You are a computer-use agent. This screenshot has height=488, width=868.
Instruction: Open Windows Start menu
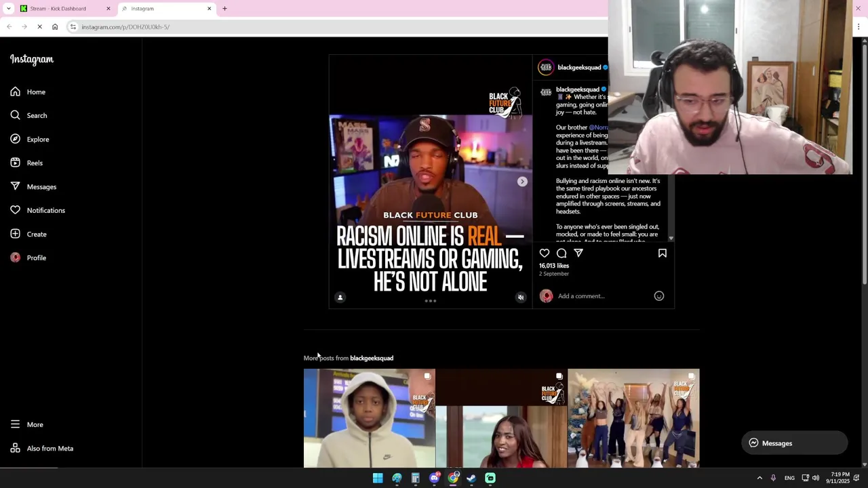click(x=378, y=479)
